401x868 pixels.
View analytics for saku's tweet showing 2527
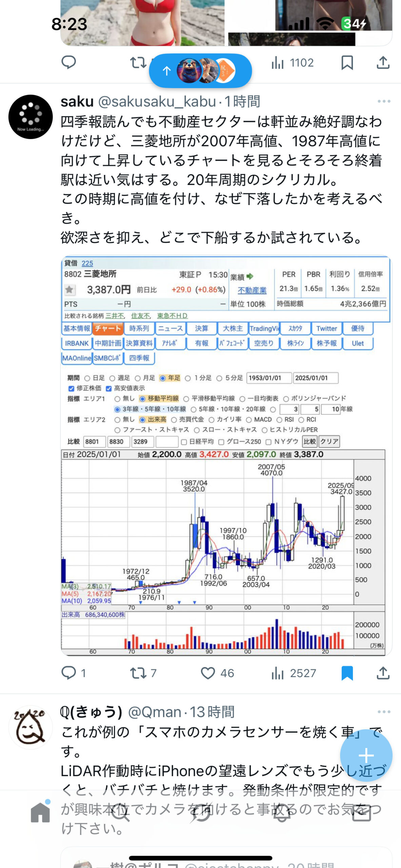[x=294, y=673]
